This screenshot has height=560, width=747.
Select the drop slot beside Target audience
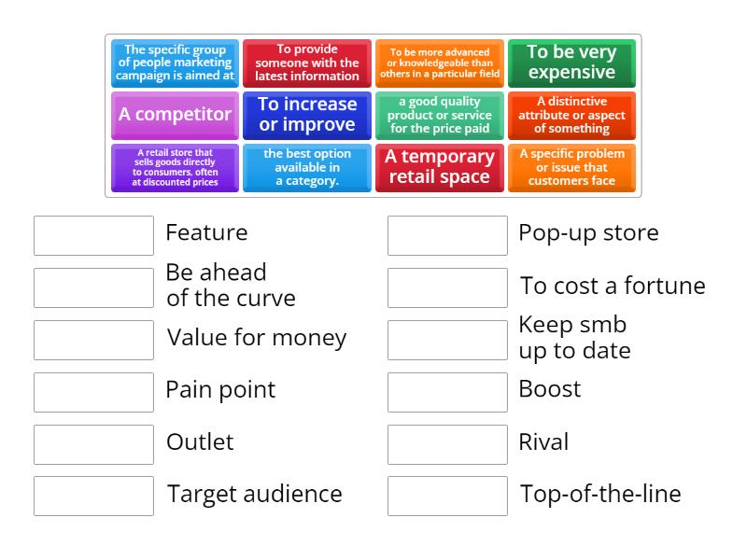(x=93, y=496)
